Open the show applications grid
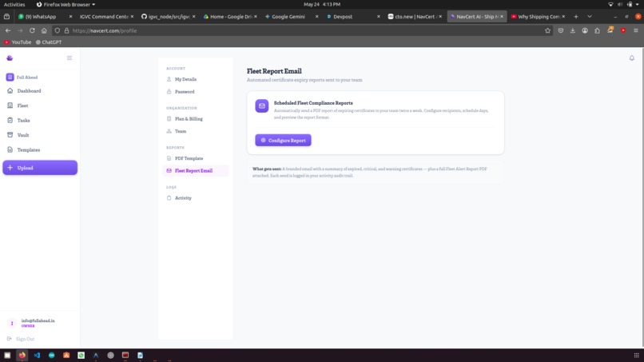 (636, 355)
